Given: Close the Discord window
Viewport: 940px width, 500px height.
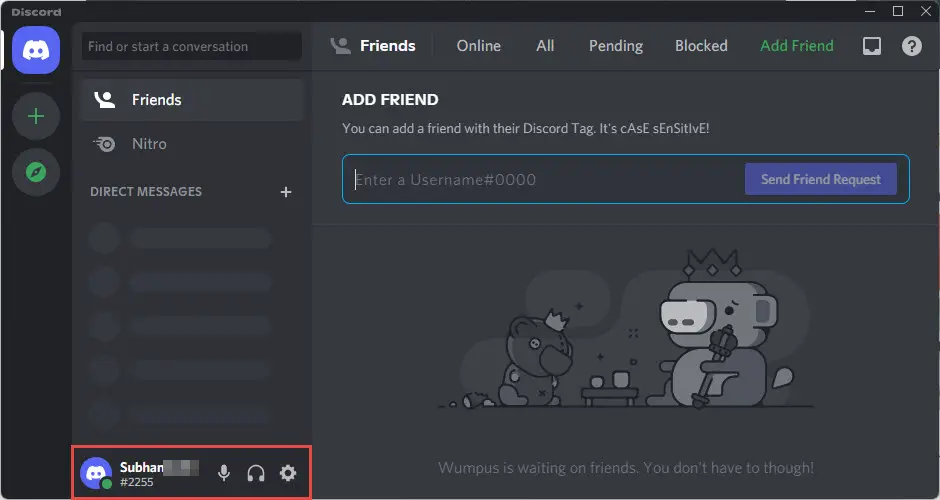Looking at the screenshot, I should pos(926,11).
